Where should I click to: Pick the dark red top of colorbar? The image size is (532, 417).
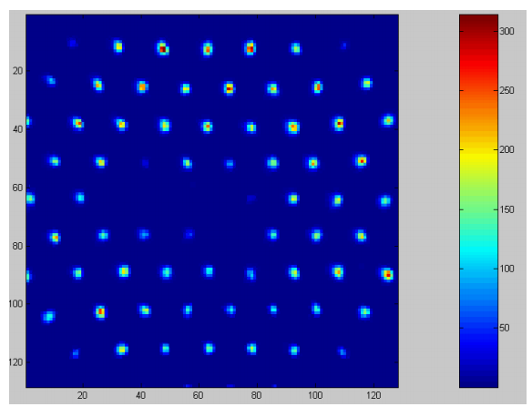tap(478, 20)
